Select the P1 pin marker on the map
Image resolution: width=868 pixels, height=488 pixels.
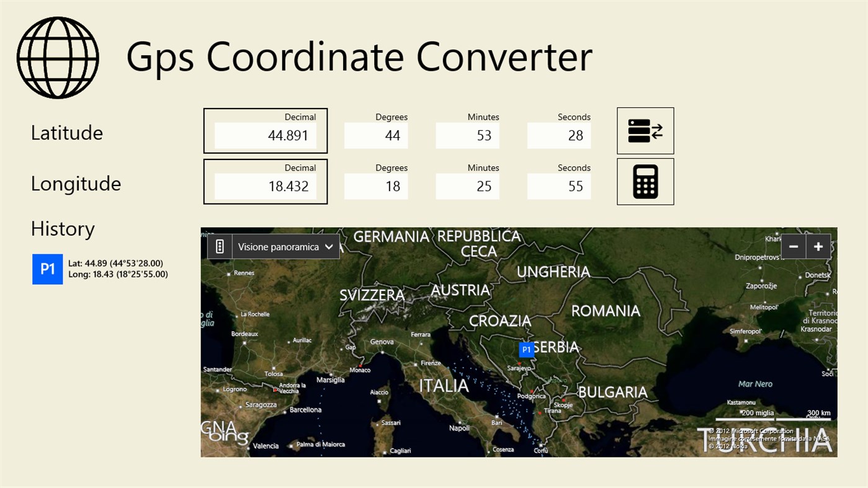[x=526, y=349]
